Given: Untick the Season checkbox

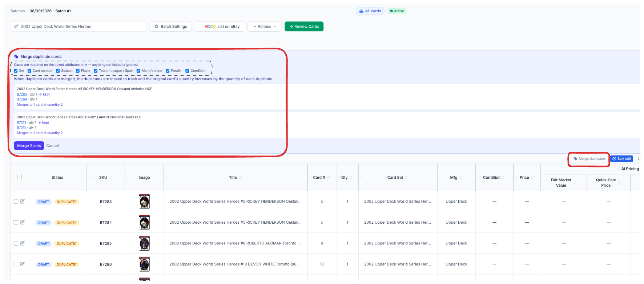Looking at the screenshot, I should click(58, 71).
